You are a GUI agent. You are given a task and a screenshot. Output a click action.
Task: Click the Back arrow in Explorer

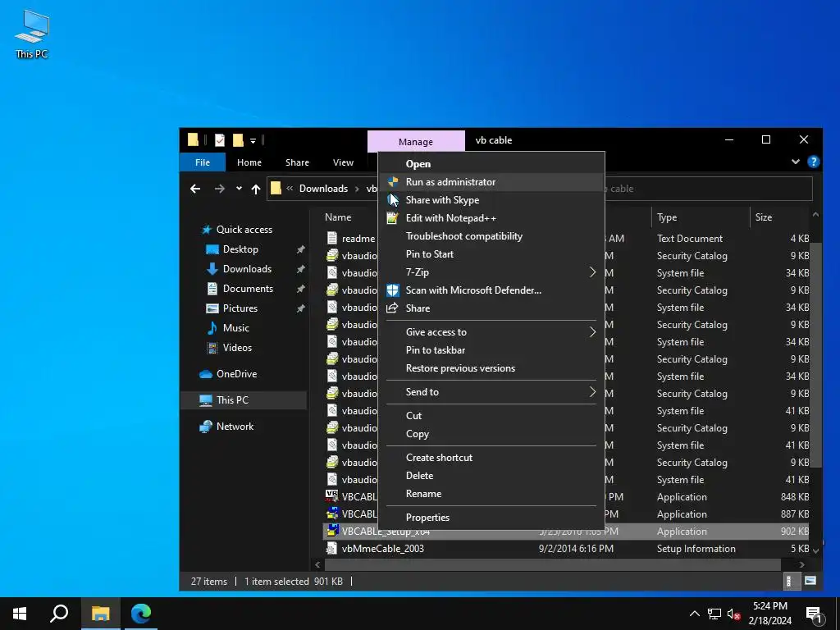tap(195, 189)
